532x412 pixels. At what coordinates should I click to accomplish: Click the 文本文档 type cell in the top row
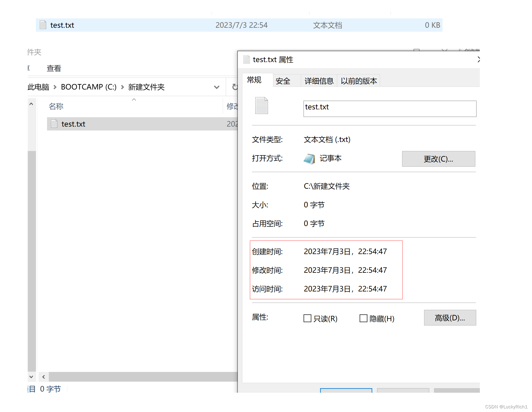[328, 25]
